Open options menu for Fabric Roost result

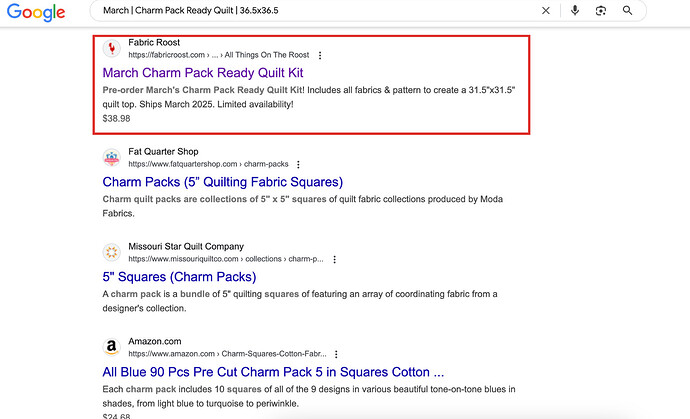pyautogui.click(x=320, y=55)
